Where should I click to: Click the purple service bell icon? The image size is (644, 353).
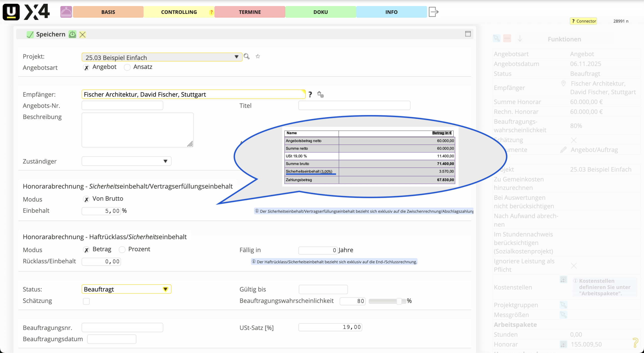[66, 12]
